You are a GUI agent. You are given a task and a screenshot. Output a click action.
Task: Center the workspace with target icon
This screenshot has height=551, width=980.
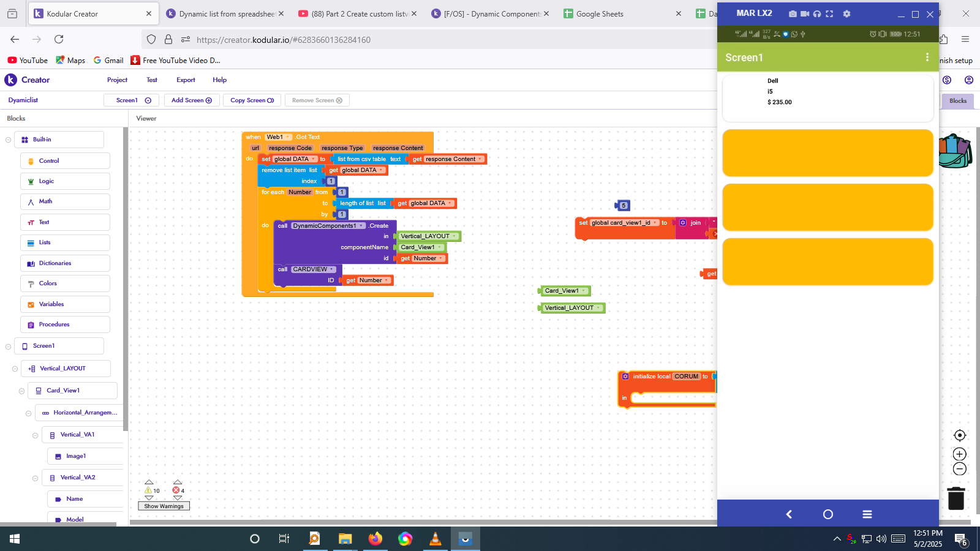(x=960, y=435)
